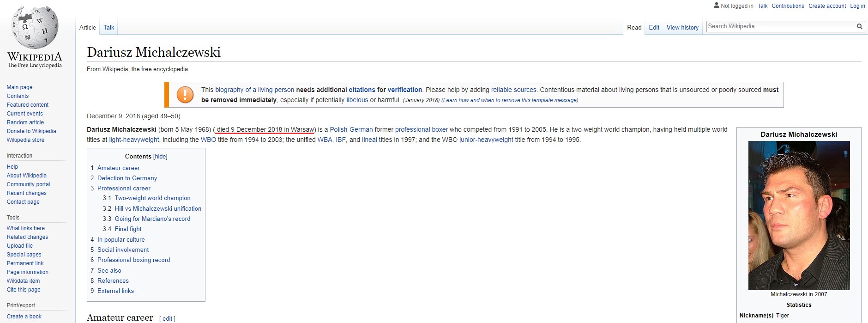The height and width of the screenshot is (323, 868).
Task: Focus the Search Wikipedia input field
Action: click(780, 26)
